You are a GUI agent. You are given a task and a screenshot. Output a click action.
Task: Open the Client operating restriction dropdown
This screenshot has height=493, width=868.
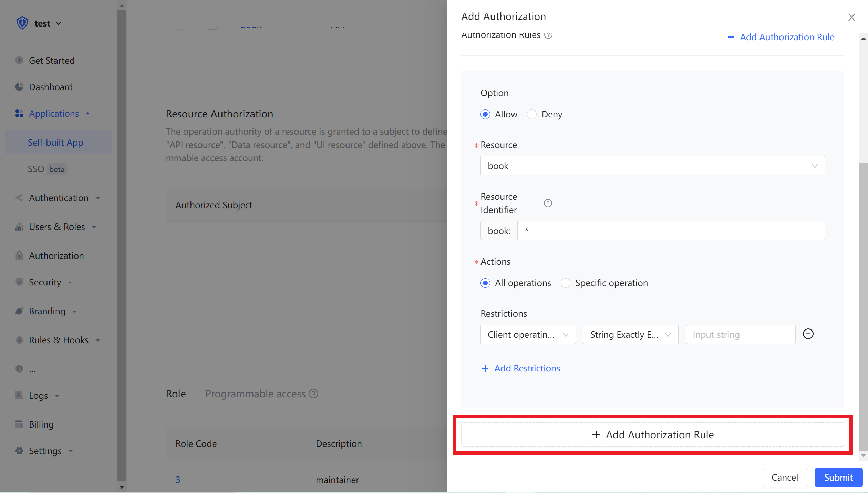(528, 334)
